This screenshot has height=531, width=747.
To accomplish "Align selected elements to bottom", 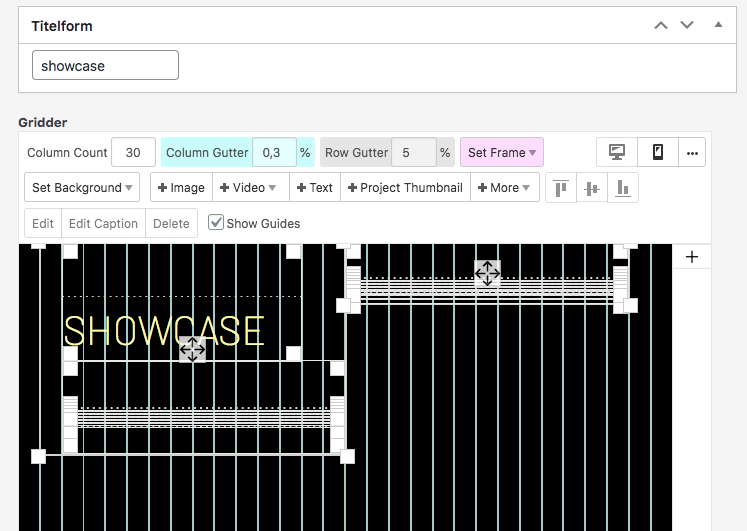I will tap(623, 187).
